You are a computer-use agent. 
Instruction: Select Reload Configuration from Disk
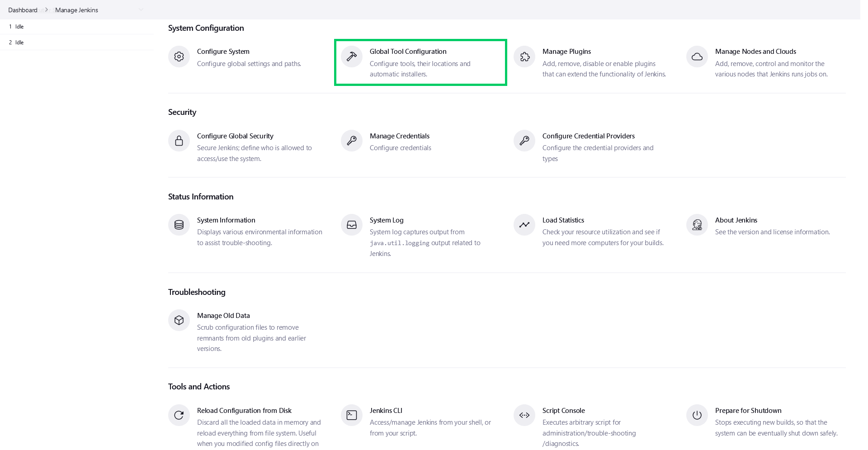tap(244, 411)
